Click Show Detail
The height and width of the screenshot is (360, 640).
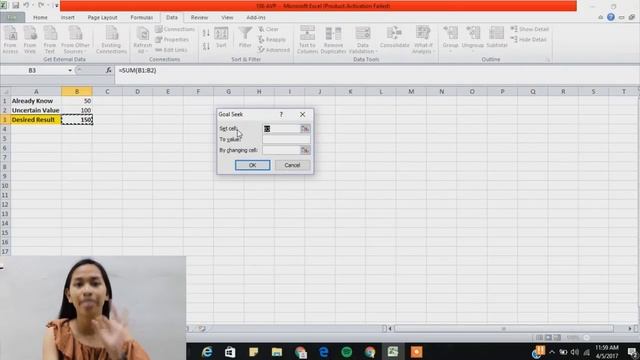(x=530, y=29)
